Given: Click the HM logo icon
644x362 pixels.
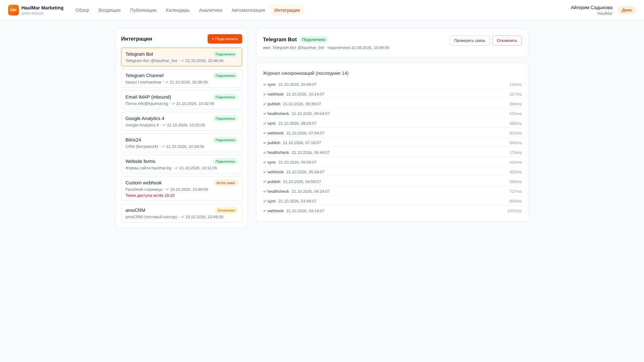Looking at the screenshot, I should coord(13,10).
